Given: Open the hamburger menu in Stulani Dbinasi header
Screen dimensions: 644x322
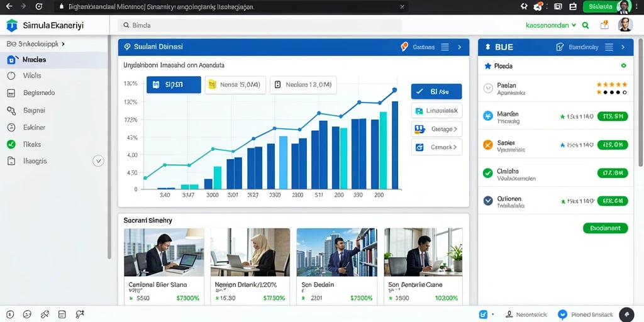Looking at the screenshot, I should click(445, 47).
